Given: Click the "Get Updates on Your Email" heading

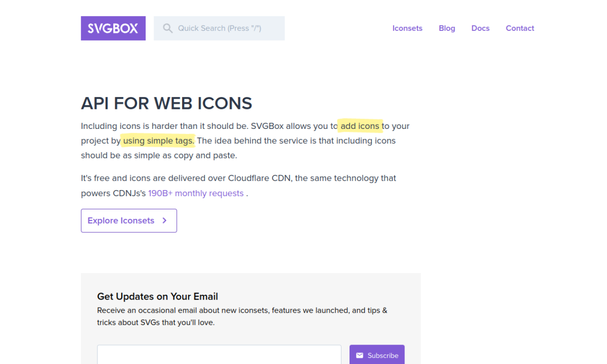Looking at the screenshot, I should [x=157, y=296].
